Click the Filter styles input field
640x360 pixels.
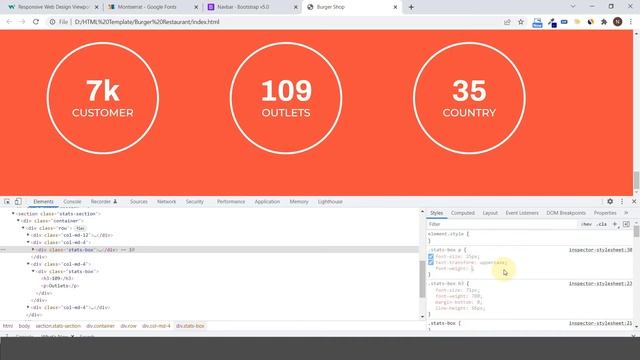[x=502, y=224]
